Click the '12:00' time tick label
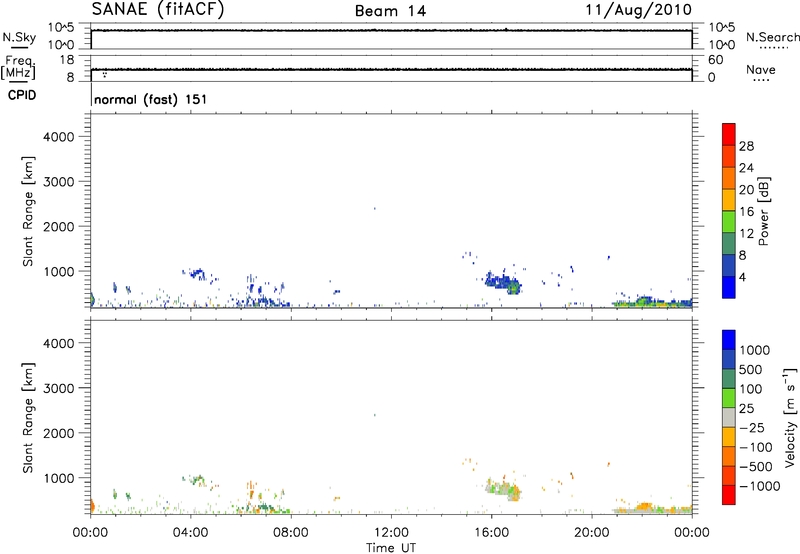Viewport: 800px width, 554px height. 391,533
